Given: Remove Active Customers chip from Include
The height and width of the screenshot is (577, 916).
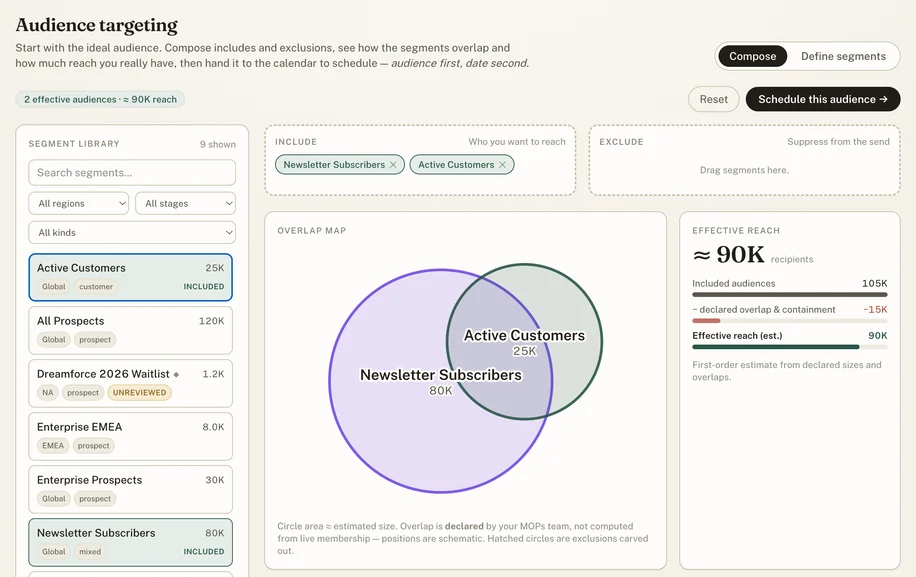Looking at the screenshot, I should (502, 165).
